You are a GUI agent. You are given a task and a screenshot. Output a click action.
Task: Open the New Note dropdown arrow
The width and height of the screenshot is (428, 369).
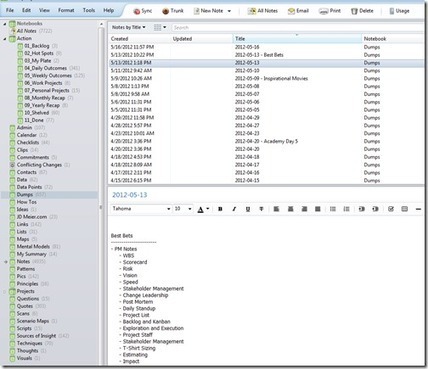[x=229, y=11]
